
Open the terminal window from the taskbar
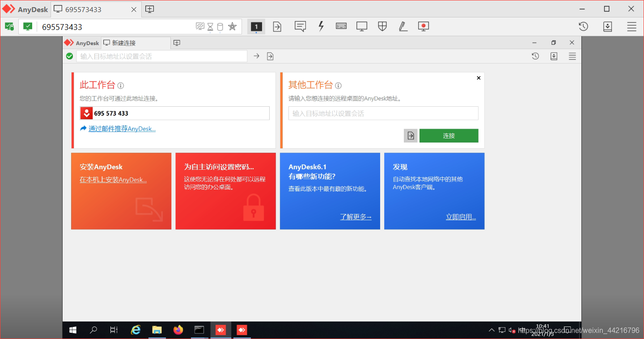[x=199, y=330]
